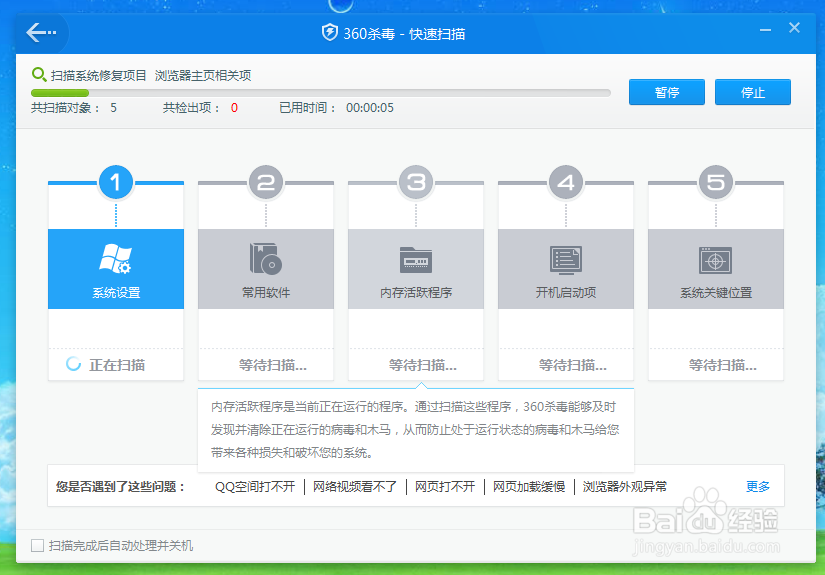Open the 浏览器外观异常 problem link
This screenshot has width=825, height=575.
(625, 487)
